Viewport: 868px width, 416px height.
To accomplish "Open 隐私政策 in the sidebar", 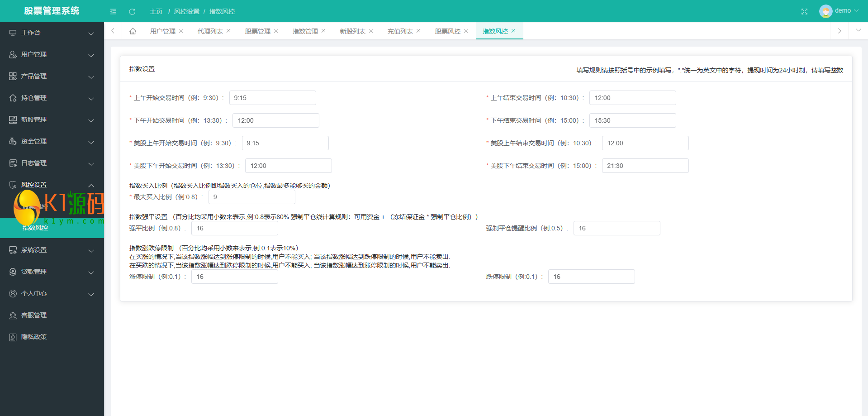I will coord(34,337).
